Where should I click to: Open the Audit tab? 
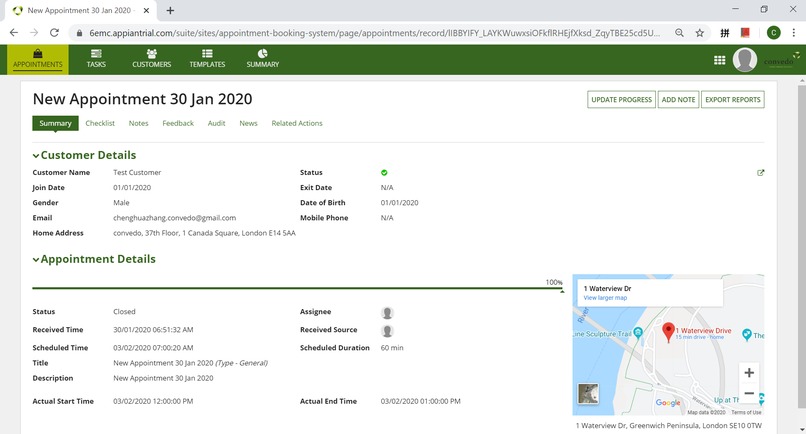point(216,123)
